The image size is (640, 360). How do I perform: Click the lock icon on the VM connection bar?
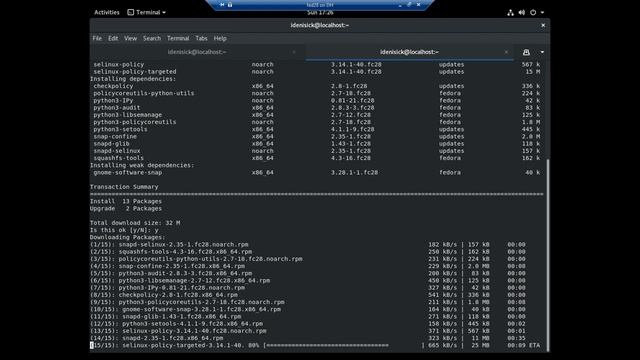tap(230, 4)
